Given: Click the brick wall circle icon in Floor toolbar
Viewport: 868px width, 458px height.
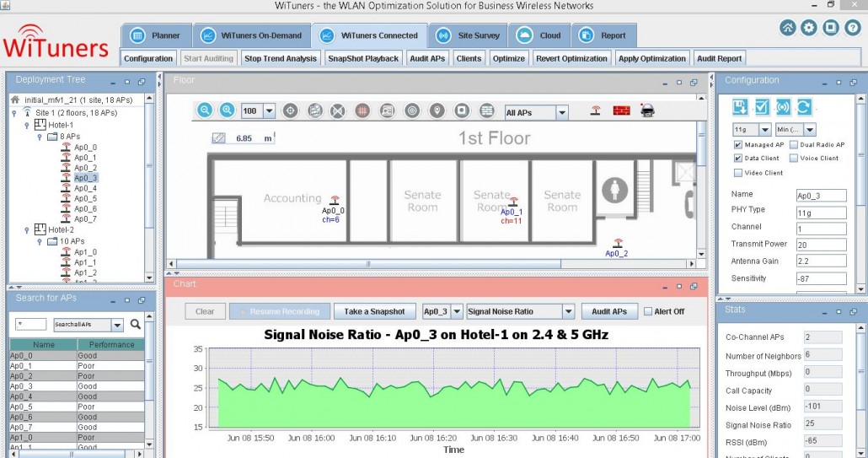Looking at the screenshot, I should [x=486, y=110].
